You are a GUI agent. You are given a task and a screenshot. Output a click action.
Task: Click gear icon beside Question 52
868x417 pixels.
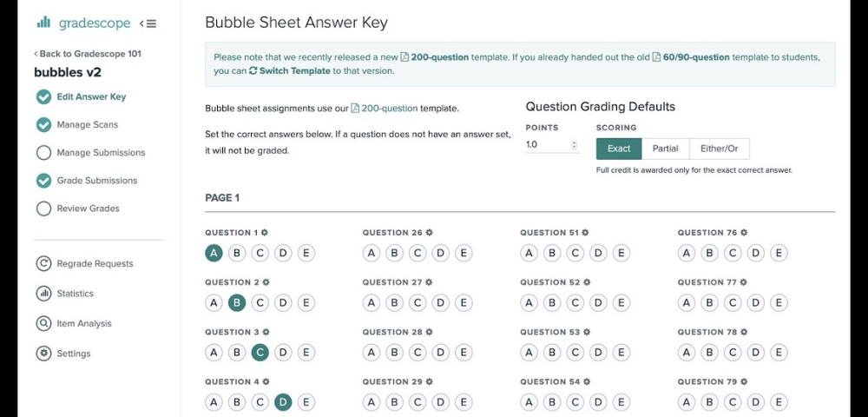point(587,282)
